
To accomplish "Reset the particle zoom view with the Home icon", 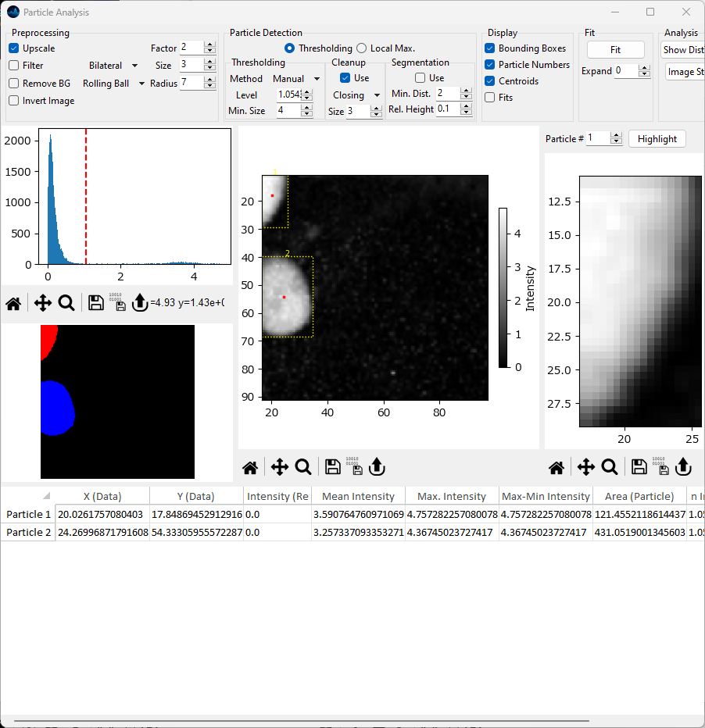I will coord(556,467).
